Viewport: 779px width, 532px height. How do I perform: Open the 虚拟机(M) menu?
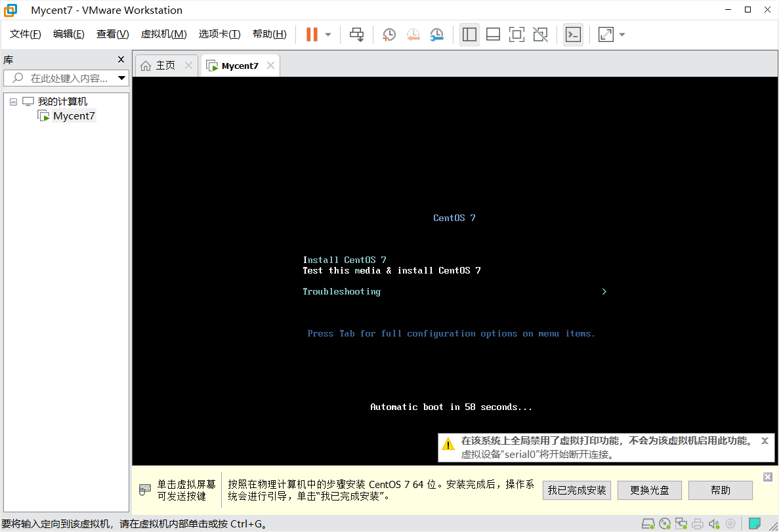163,34
